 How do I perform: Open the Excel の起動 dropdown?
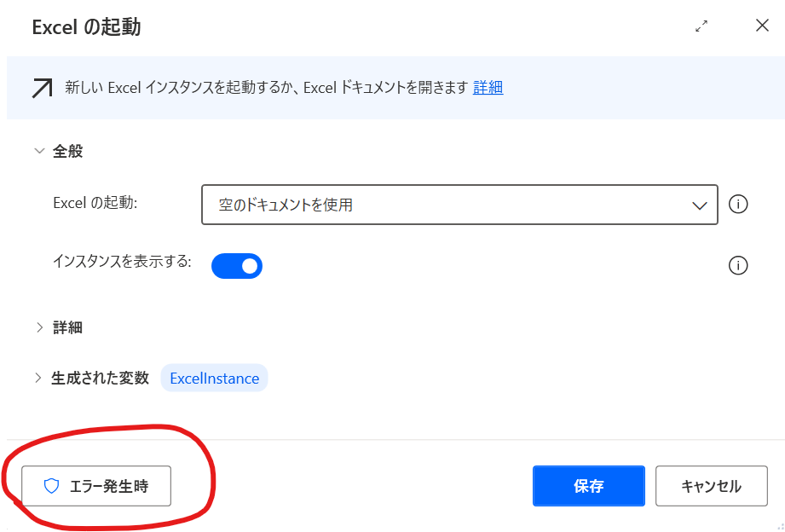[x=459, y=205]
